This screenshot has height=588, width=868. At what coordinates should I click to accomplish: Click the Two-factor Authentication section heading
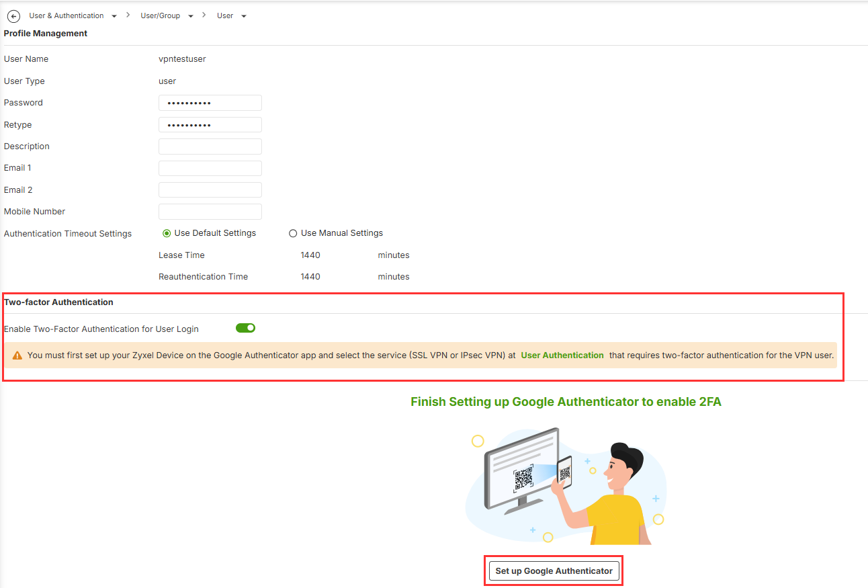(58, 302)
